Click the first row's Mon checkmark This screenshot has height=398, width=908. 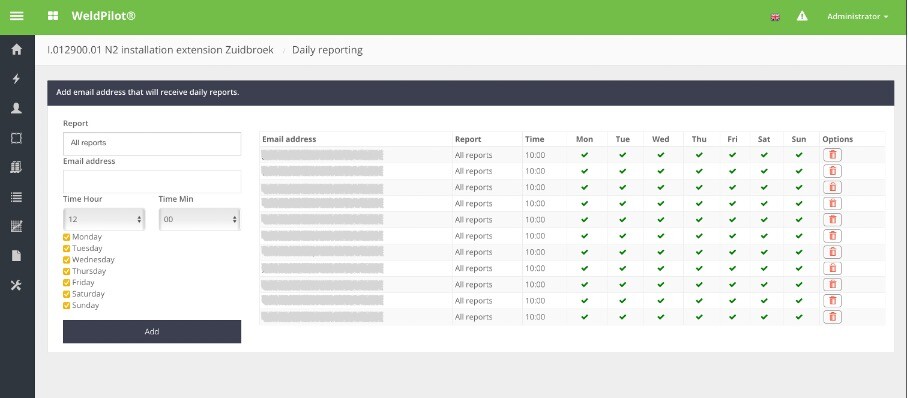click(584, 155)
